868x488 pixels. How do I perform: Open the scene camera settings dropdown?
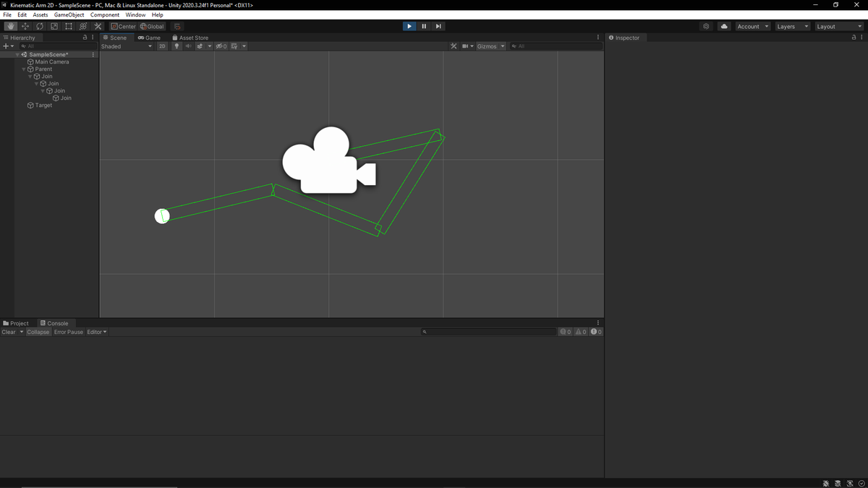click(468, 46)
